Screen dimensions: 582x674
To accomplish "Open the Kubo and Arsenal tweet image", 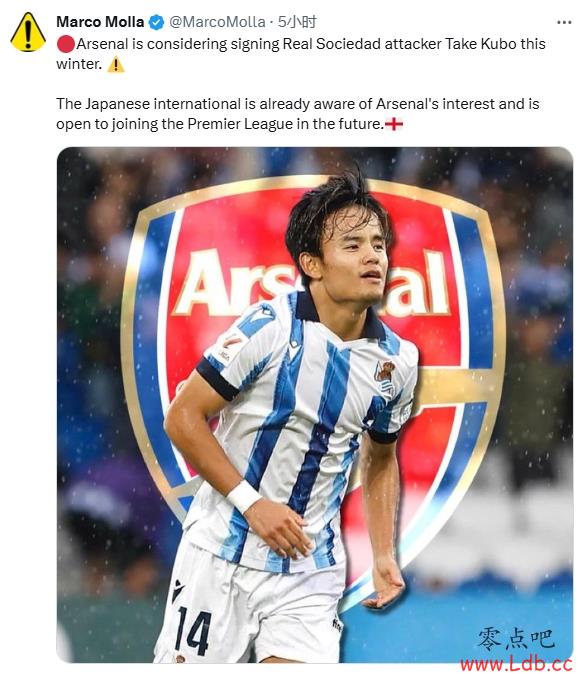I will (315, 405).
